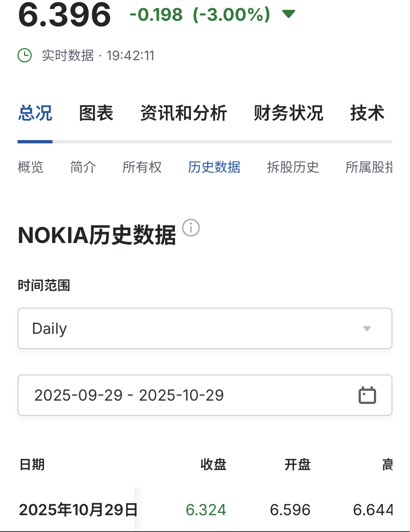The image size is (410, 532).
Task: Click the green down-triangle price indicator
Action: click(x=288, y=14)
